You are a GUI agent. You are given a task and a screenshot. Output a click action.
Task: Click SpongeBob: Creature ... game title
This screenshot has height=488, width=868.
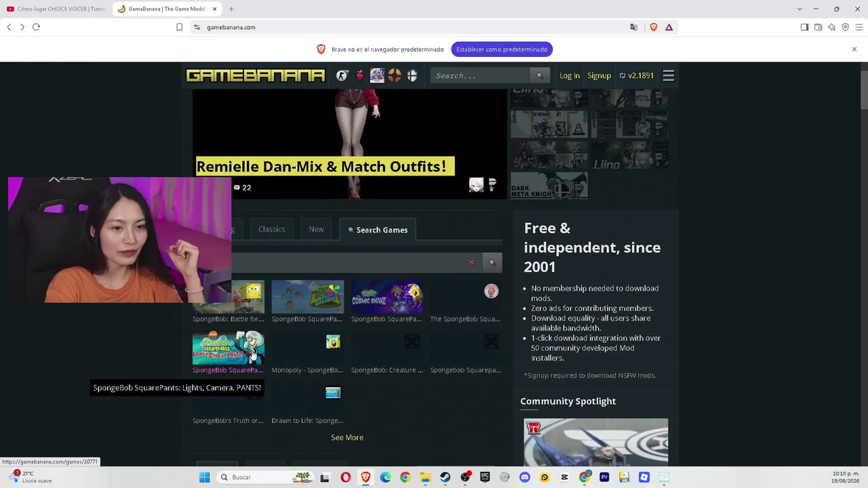387,370
